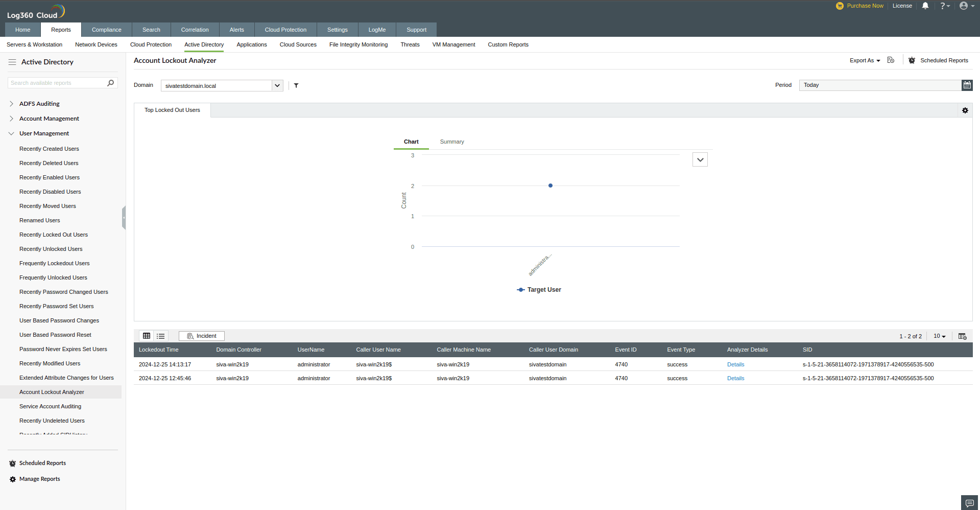The image size is (980, 510).
Task: Open the period calendar icon
Action: click(967, 85)
